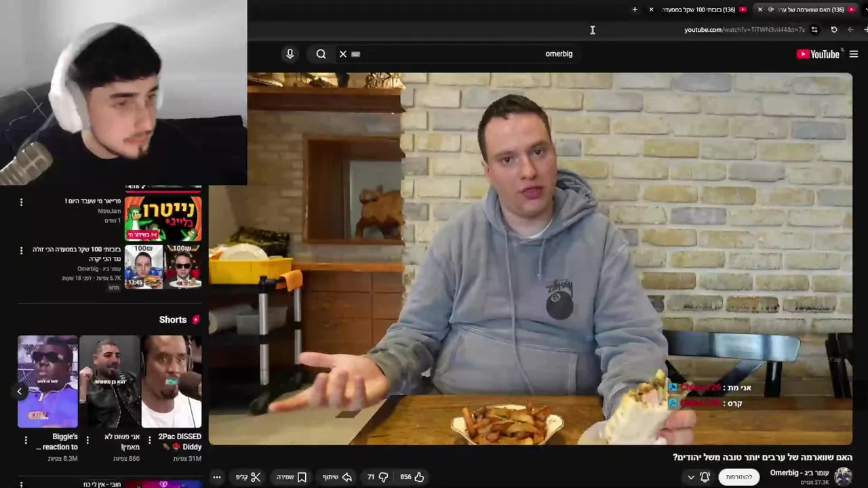Open options menu for 100 shekel video
Viewport: 868px width, 488px height.
tap(21, 250)
